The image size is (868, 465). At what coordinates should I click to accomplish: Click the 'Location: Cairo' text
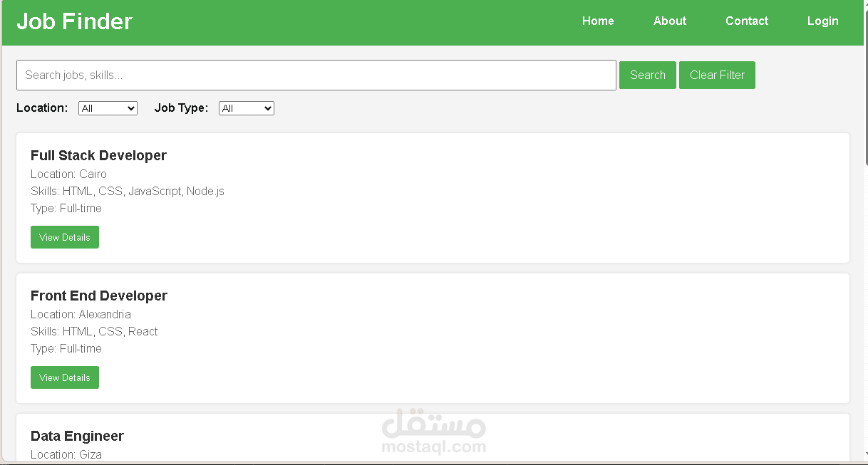(x=68, y=174)
